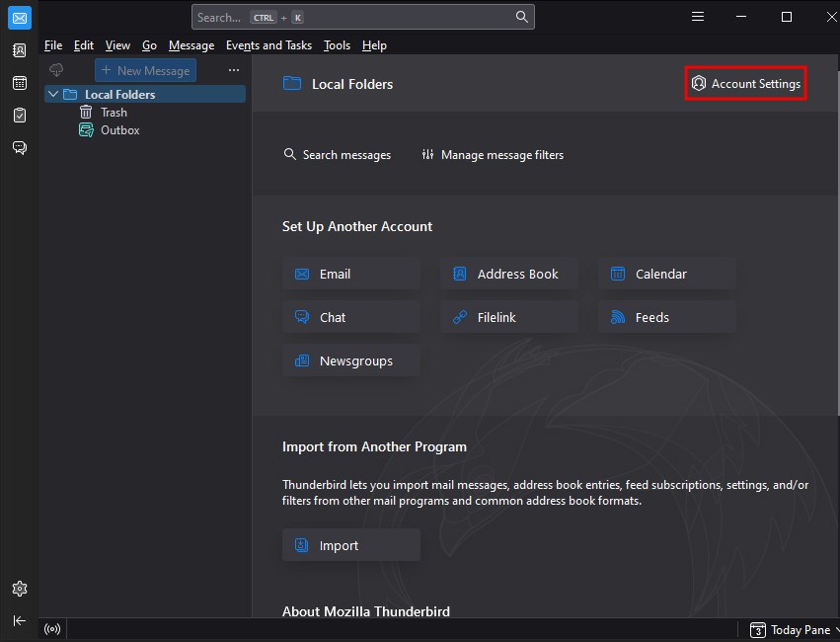Switch to Calendar space in sidebar
This screenshot has width=840, height=642.
point(19,83)
